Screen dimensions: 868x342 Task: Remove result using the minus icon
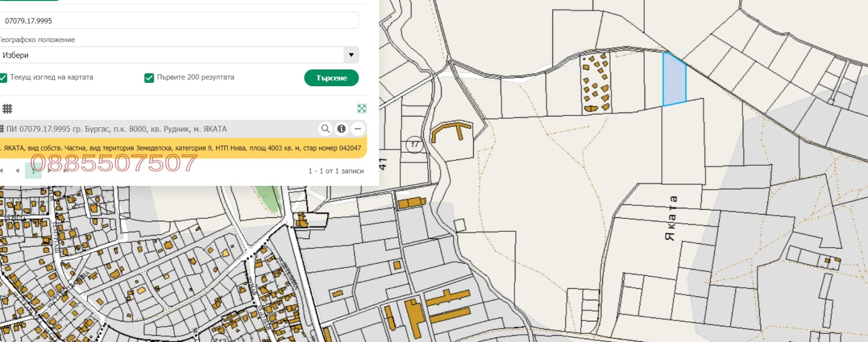click(x=358, y=128)
